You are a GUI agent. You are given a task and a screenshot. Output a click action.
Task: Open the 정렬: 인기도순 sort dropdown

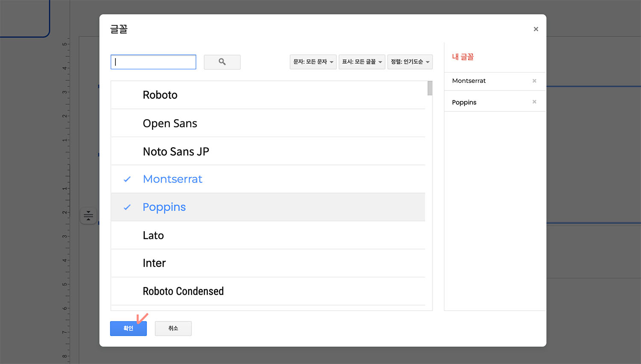[x=410, y=62]
